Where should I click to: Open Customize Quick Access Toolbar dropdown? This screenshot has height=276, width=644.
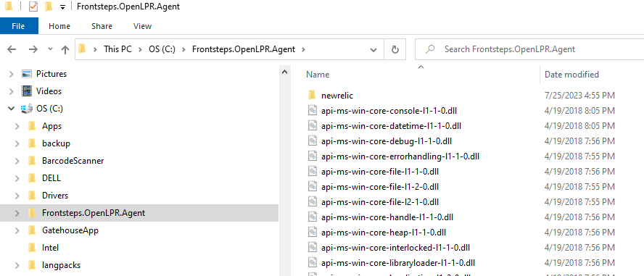click(x=62, y=7)
